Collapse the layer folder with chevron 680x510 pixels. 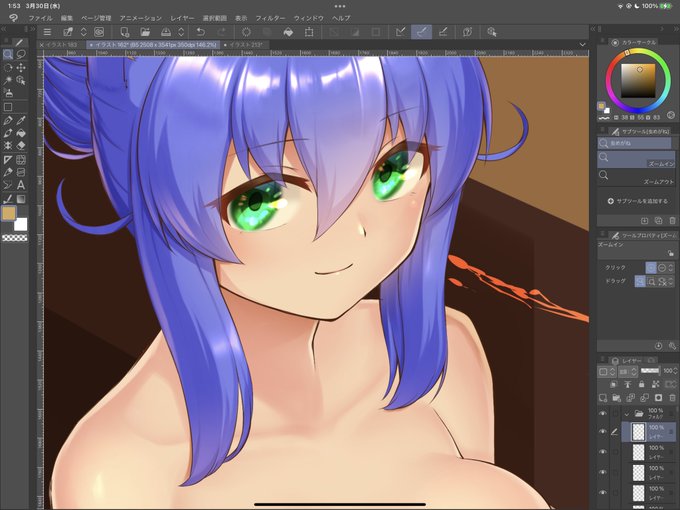pyautogui.click(x=627, y=414)
